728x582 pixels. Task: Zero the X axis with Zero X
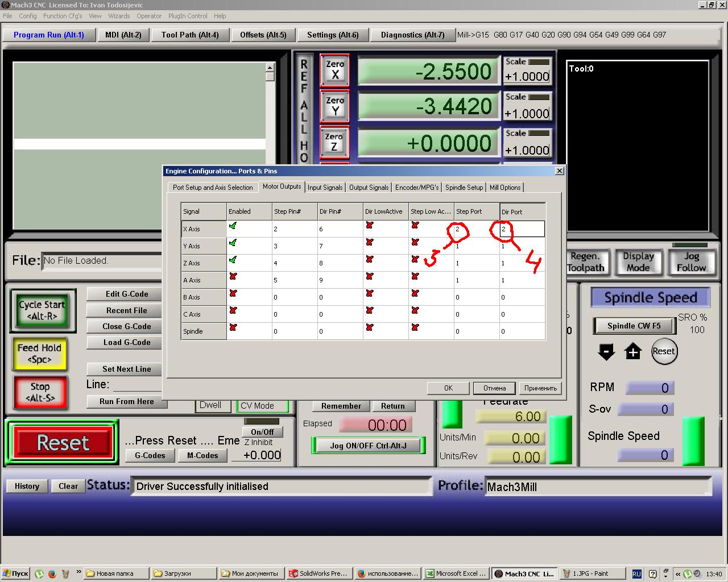click(334, 70)
